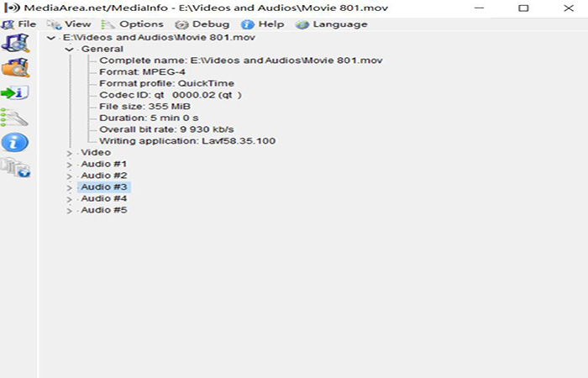Select the Video tree item
The height and width of the screenshot is (378, 588).
(x=96, y=153)
